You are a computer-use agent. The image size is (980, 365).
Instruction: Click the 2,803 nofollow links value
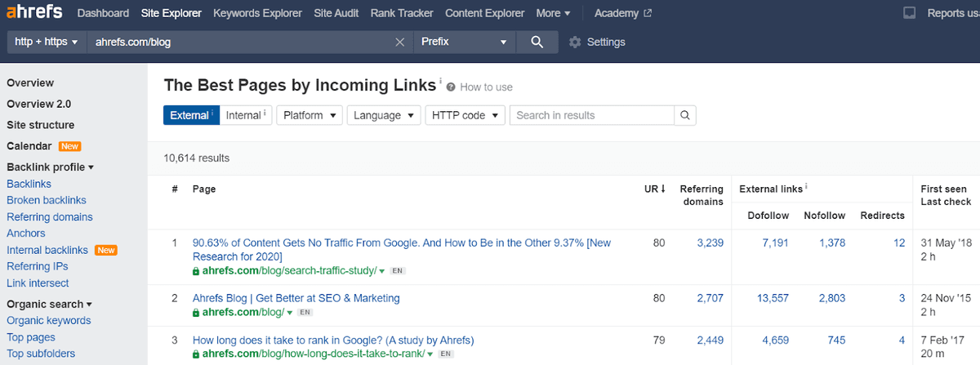(832, 298)
